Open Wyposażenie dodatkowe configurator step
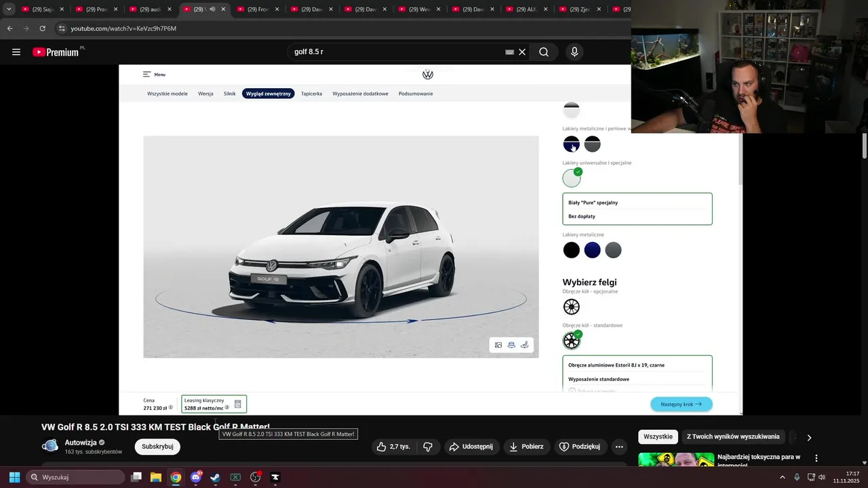The image size is (868, 488). pyautogui.click(x=360, y=94)
